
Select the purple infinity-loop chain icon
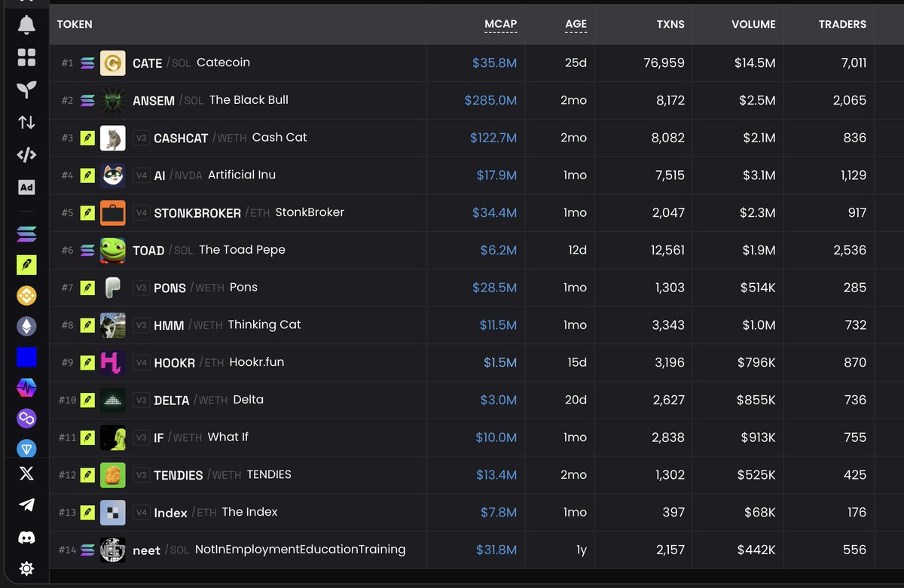pos(26,419)
